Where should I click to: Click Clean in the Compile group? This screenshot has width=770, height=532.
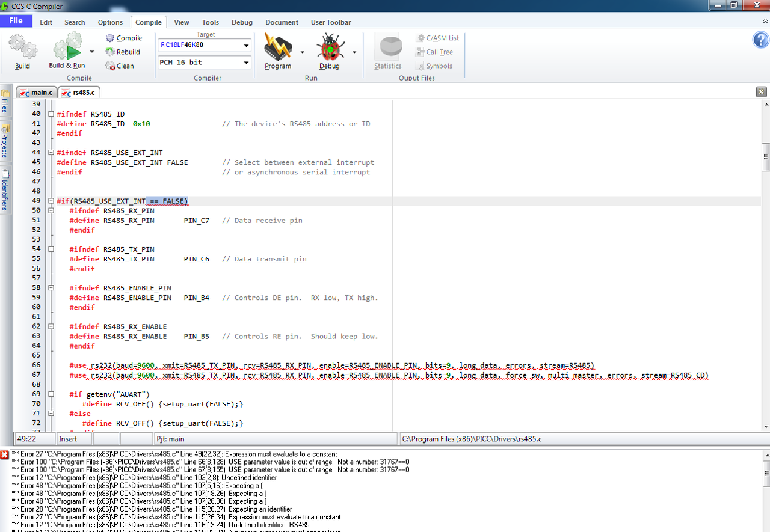[120, 66]
